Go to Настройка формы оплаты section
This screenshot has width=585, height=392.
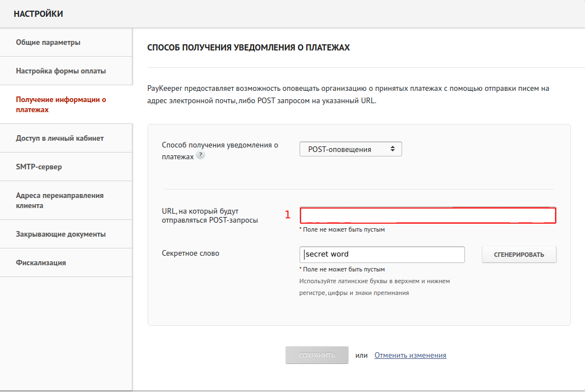[61, 71]
